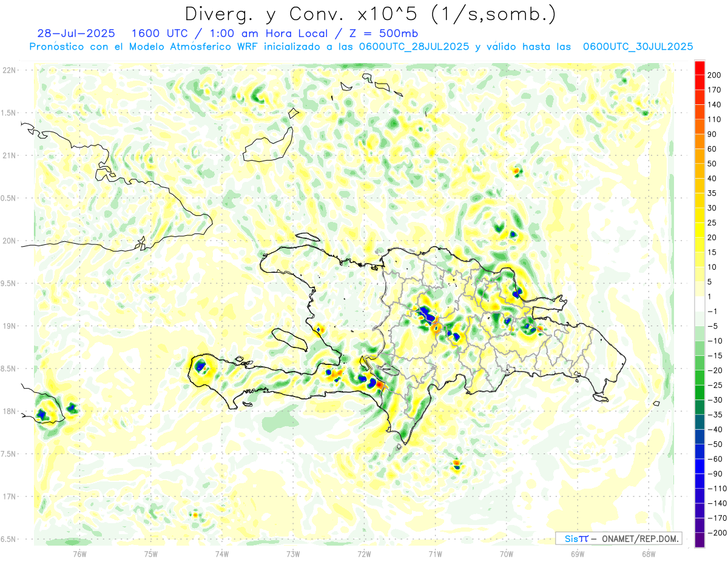
Task: Click the '69W' longitude label
Action: 577,554
